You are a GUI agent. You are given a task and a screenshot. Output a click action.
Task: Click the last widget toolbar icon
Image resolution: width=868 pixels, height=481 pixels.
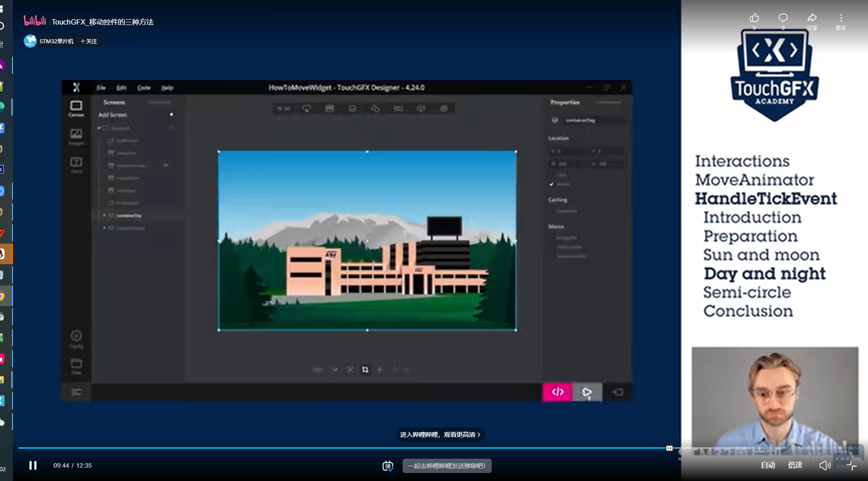444,108
